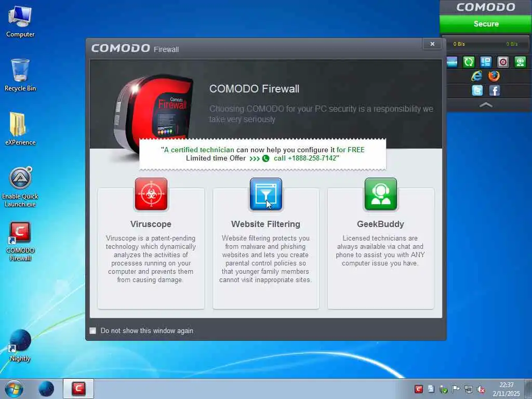
Task: Select the Computer desktop icon
Action: [x=20, y=21]
